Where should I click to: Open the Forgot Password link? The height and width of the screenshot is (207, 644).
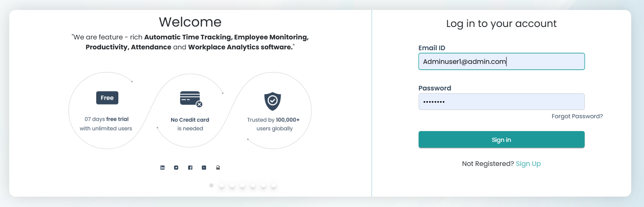(577, 116)
